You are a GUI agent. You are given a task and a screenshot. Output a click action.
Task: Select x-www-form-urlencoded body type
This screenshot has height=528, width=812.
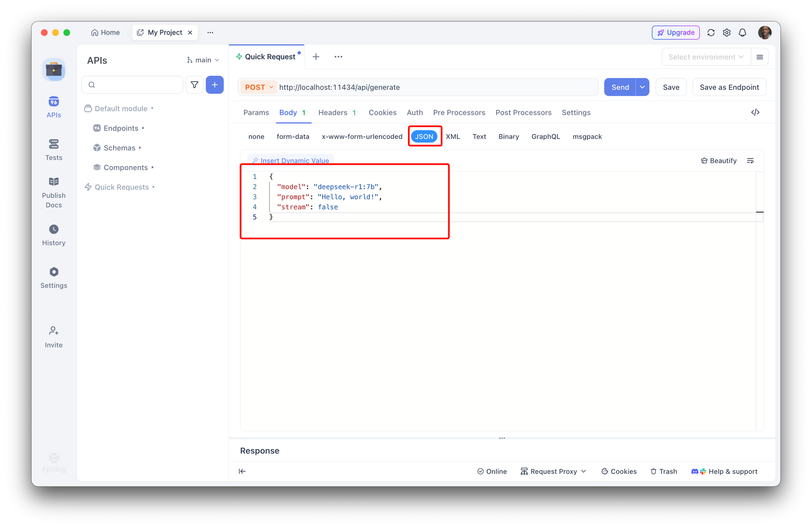coord(362,136)
